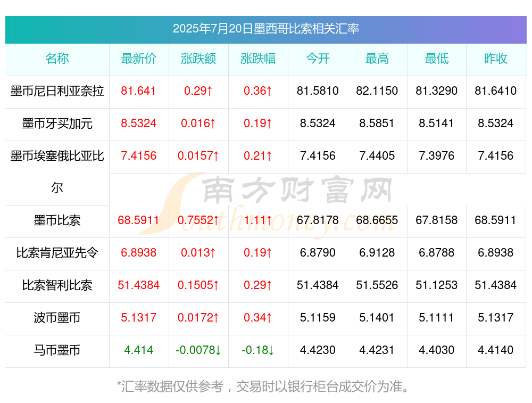The height and width of the screenshot is (403, 532).
Task: Click high value 6.9128
Action: 377,253
